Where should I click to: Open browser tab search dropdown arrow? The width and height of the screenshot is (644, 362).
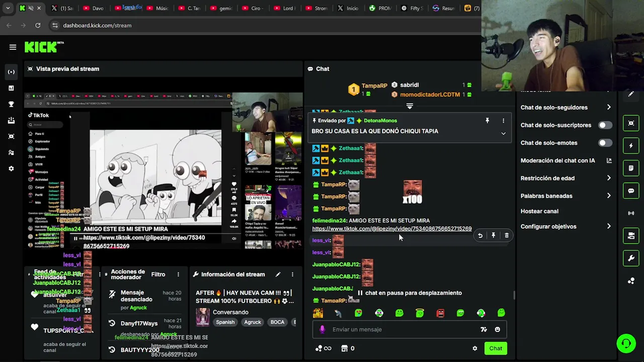tap(8, 8)
